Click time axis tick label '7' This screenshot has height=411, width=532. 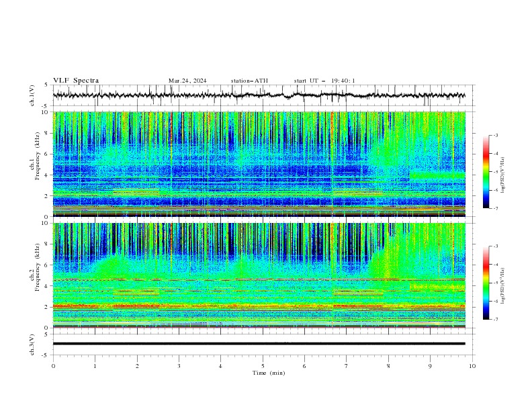[347, 366]
